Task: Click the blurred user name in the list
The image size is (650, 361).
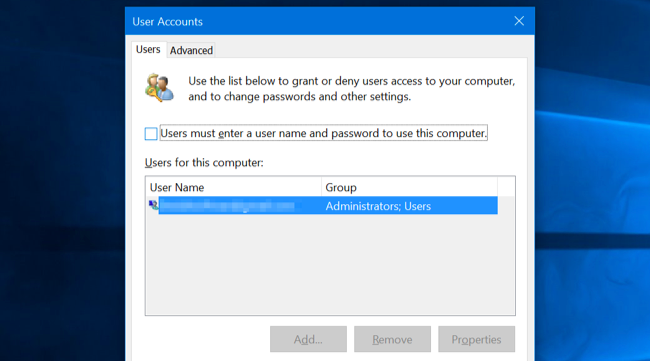Action: (x=228, y=206)
